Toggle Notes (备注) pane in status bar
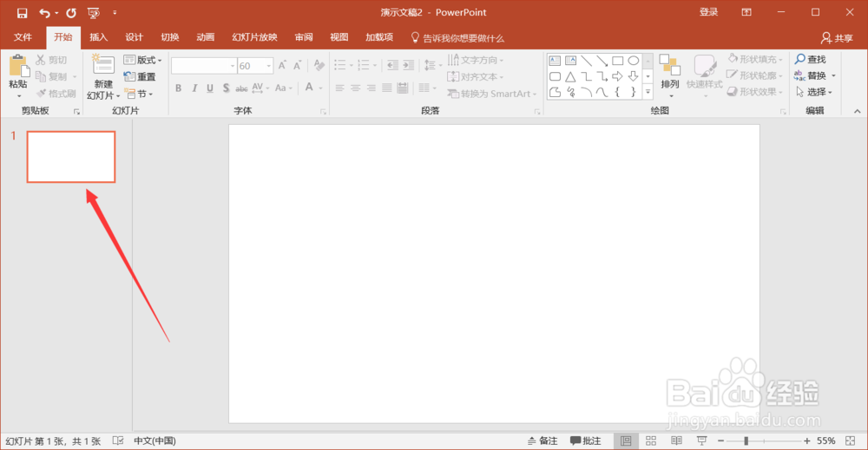The image size is (868, 450). (x=542, y=440)
